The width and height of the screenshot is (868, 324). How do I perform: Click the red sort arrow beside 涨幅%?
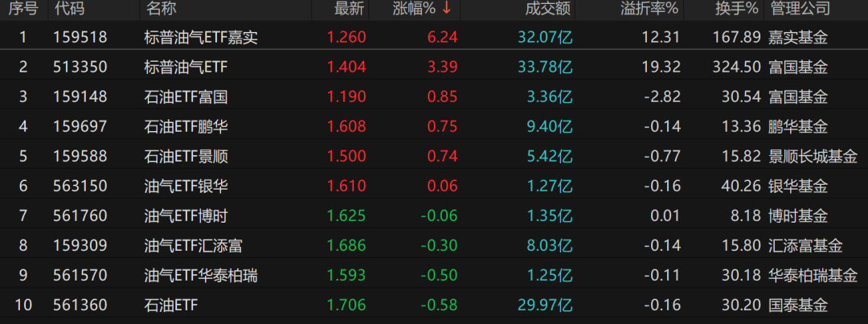tap(446, 9)
